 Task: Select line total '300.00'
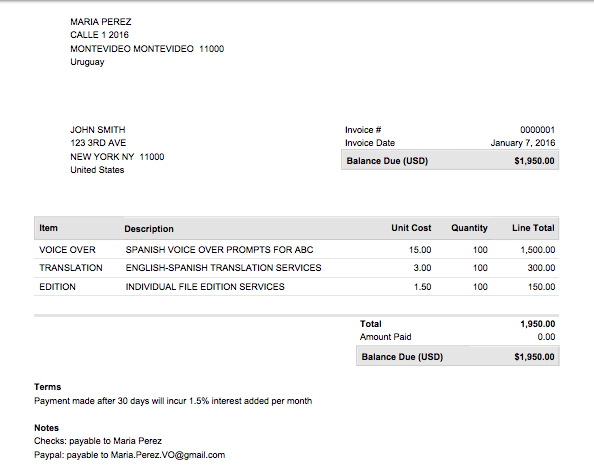[541, 268]
